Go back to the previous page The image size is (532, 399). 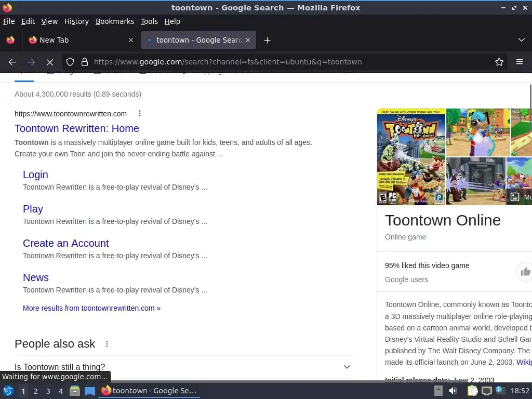pos(12,62)
